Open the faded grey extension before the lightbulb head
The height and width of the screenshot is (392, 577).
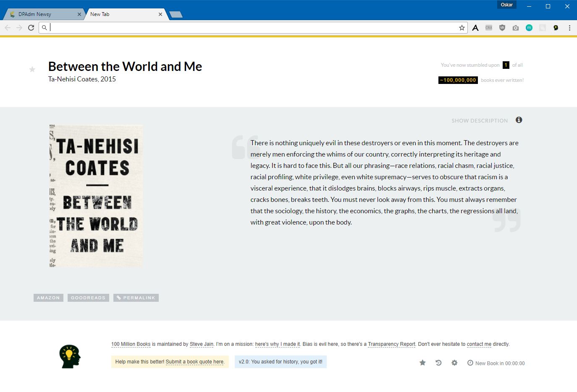pos(543,28)
